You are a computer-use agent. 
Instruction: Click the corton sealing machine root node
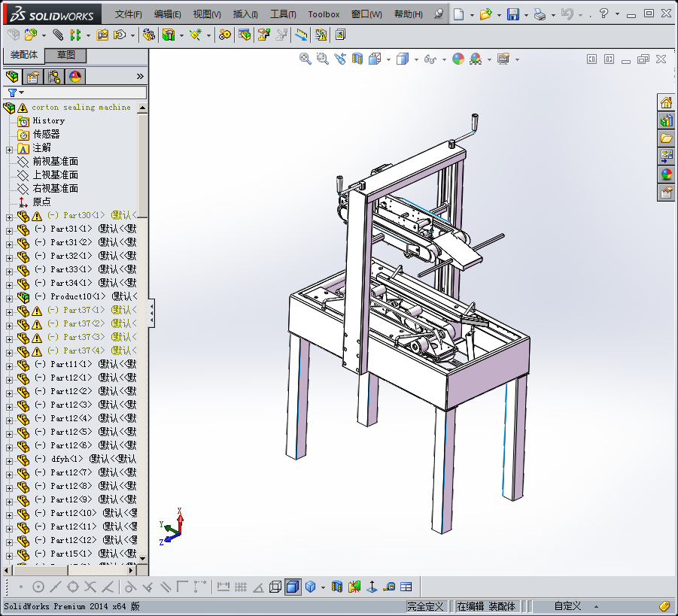click(x=81, y=108)
